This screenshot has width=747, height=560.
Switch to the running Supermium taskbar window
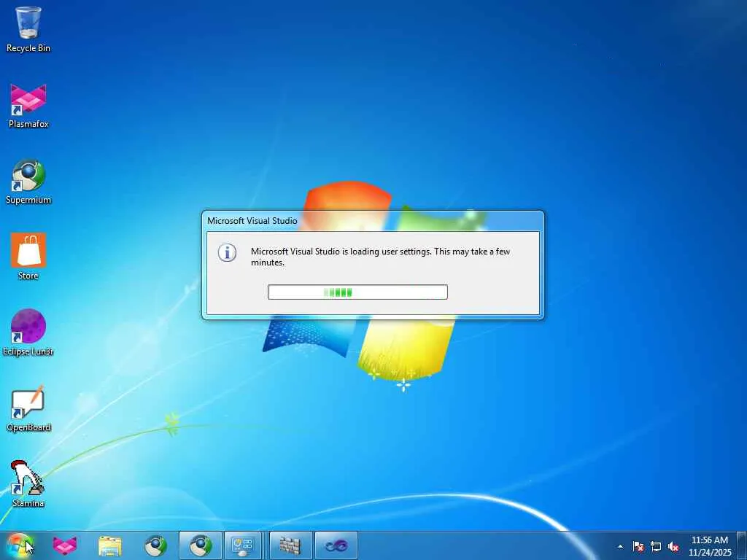201,545
